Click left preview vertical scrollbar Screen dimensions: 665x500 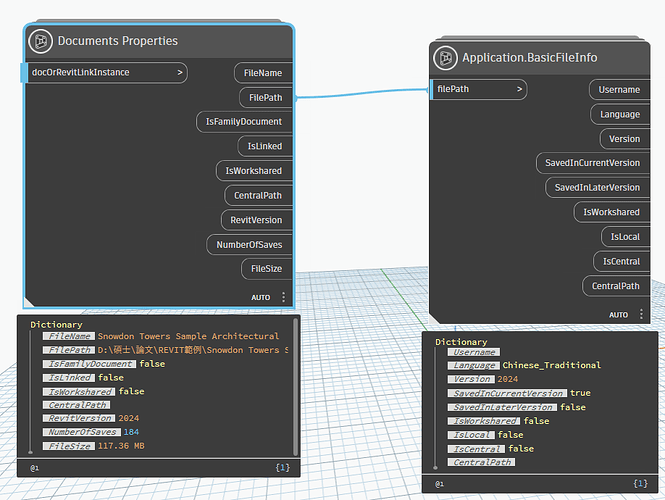pos(295,387)
